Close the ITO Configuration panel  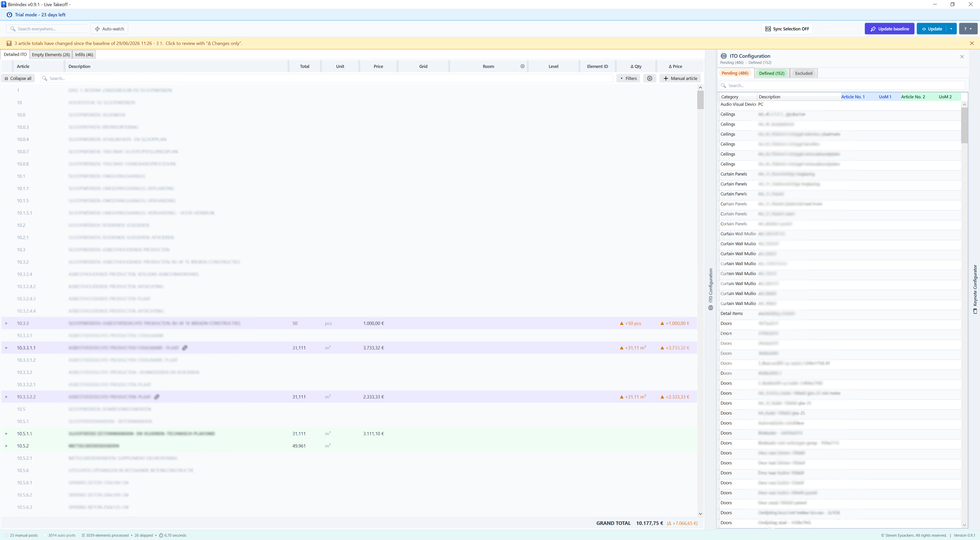pyautogui.click(x=962, y=57)
